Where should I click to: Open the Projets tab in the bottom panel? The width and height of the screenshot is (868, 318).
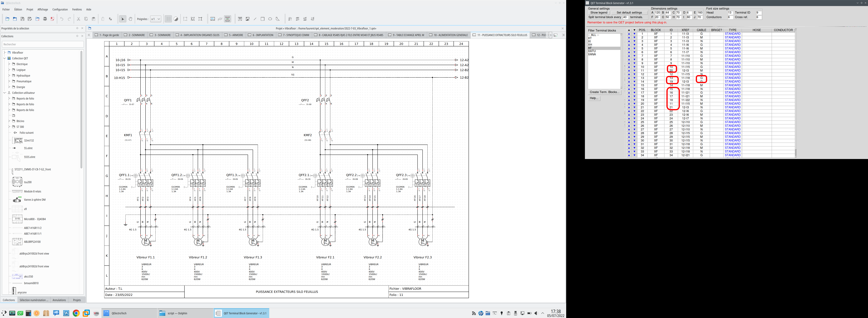coord(77,300)
